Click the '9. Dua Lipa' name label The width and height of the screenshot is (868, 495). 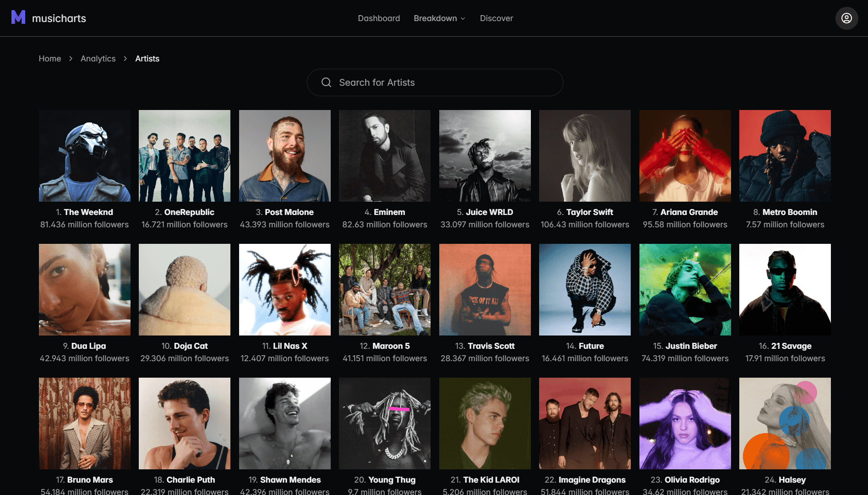click(x=84, y=346)
